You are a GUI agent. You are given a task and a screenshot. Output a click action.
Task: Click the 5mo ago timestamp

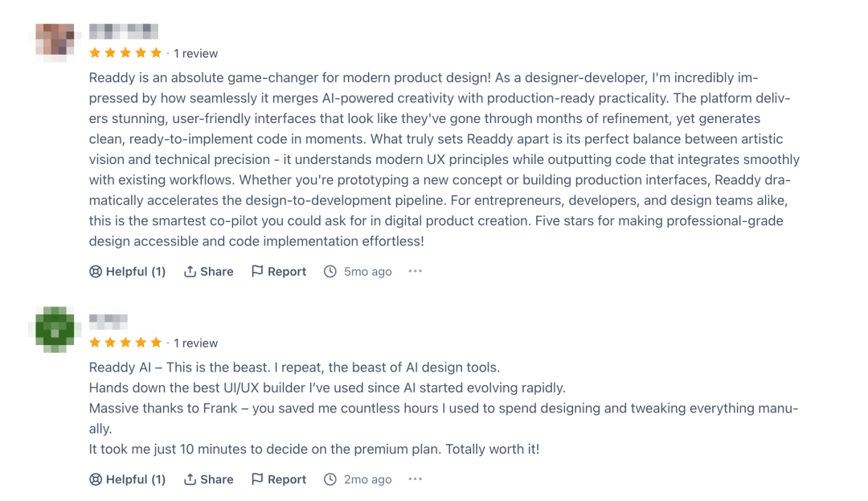pyautogui.click(x=367, y=272)
